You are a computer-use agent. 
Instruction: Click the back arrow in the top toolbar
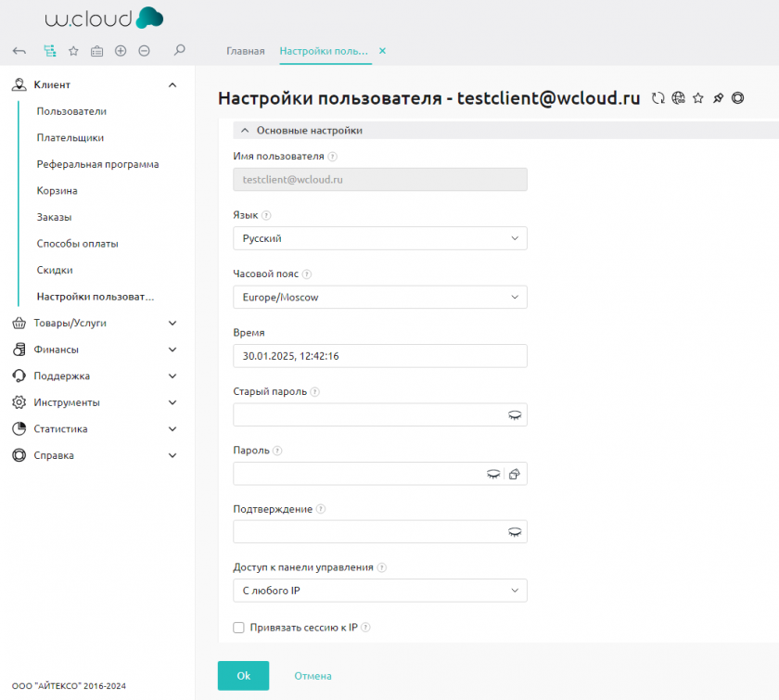tap(19, 51)
